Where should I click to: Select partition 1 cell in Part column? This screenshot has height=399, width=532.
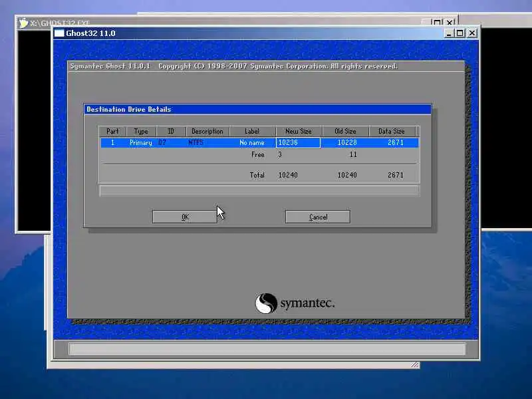pyautogui.click(x=112, y=142)
